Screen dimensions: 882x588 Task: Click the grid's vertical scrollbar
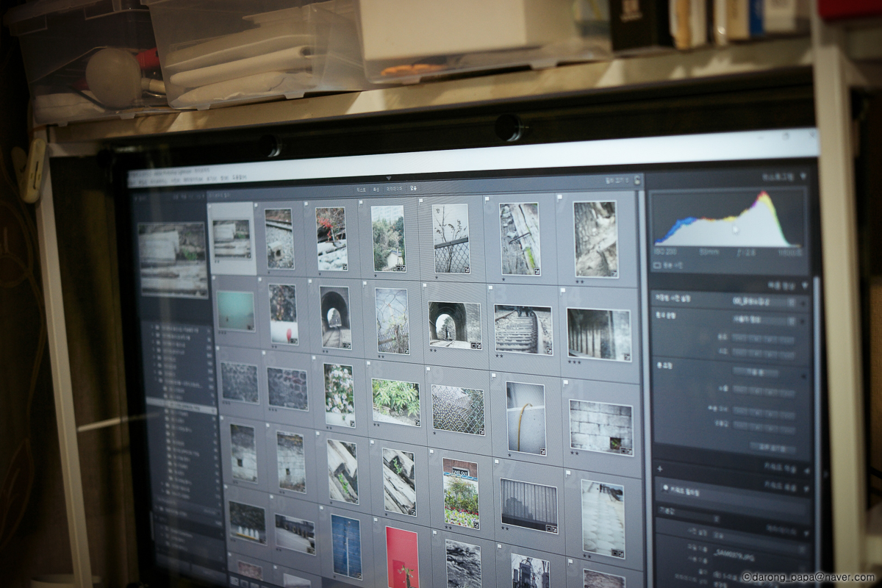click(642, 294)
